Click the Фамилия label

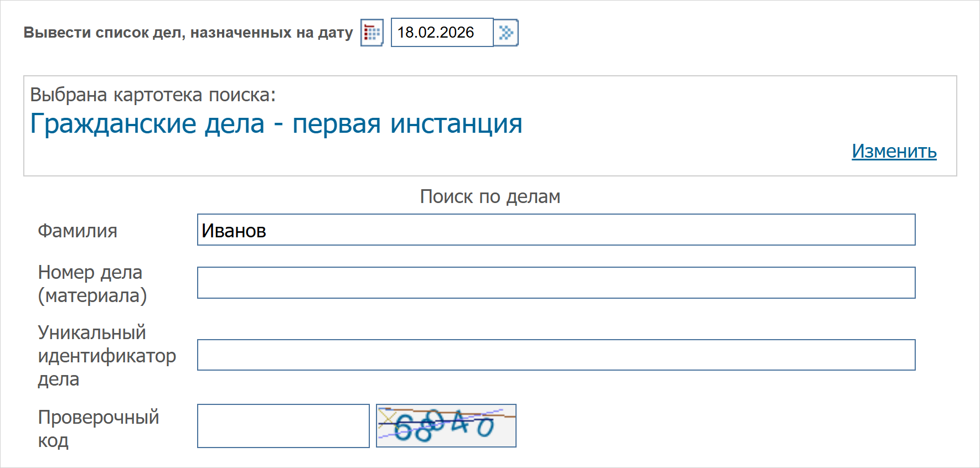78,231
